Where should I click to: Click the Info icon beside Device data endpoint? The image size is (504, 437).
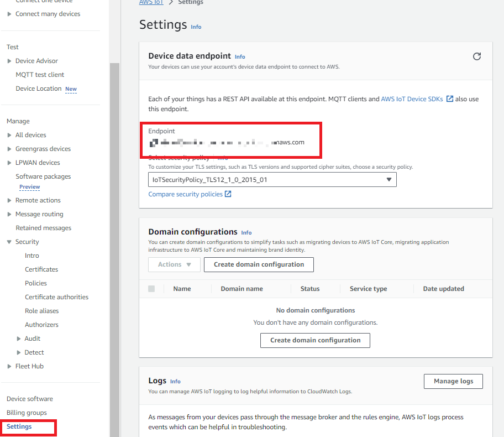coord(240,56)
